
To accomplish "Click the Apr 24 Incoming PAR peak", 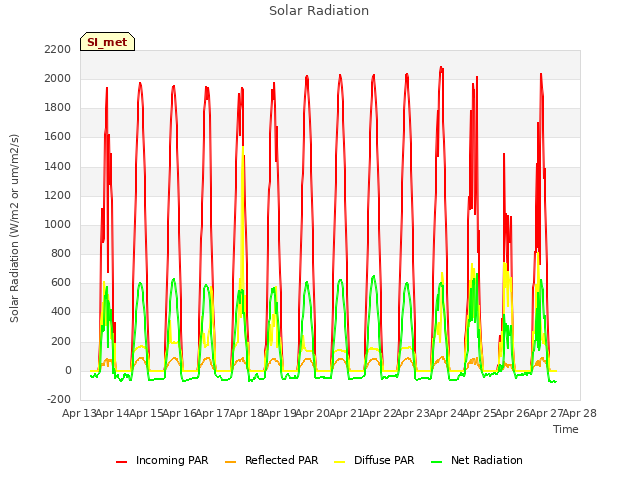I will click(442, 68).
